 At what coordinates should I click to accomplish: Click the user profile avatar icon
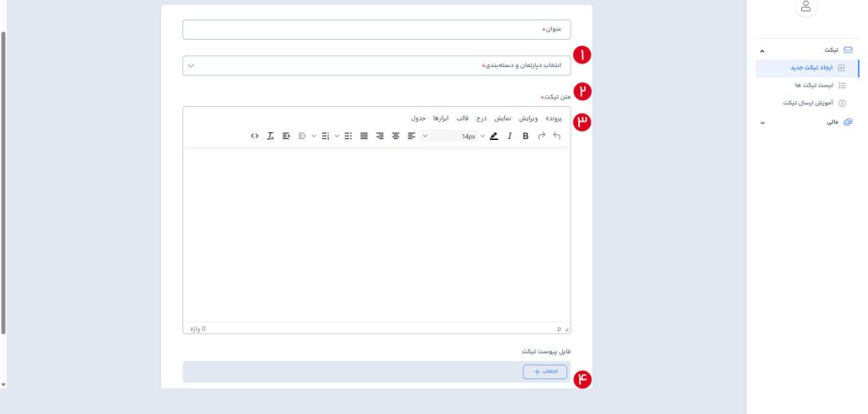pos(805,7)
